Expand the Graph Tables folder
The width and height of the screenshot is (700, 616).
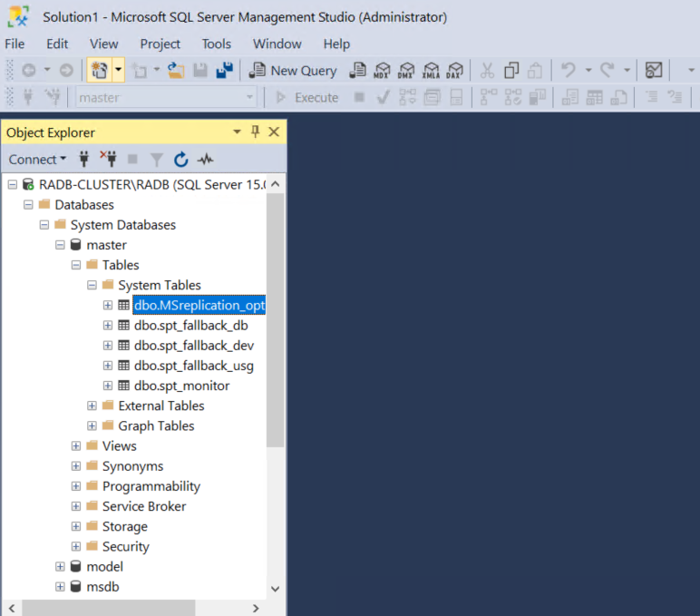(92, 425)
